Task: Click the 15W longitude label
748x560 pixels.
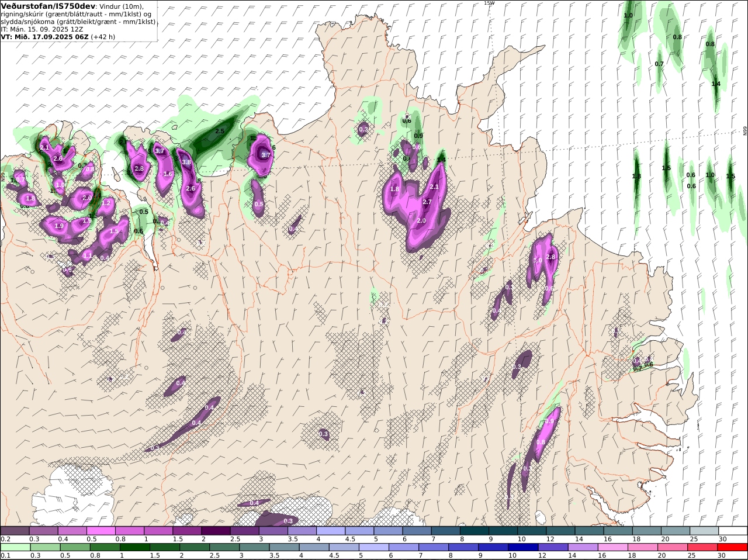Action: click(489, 3)
